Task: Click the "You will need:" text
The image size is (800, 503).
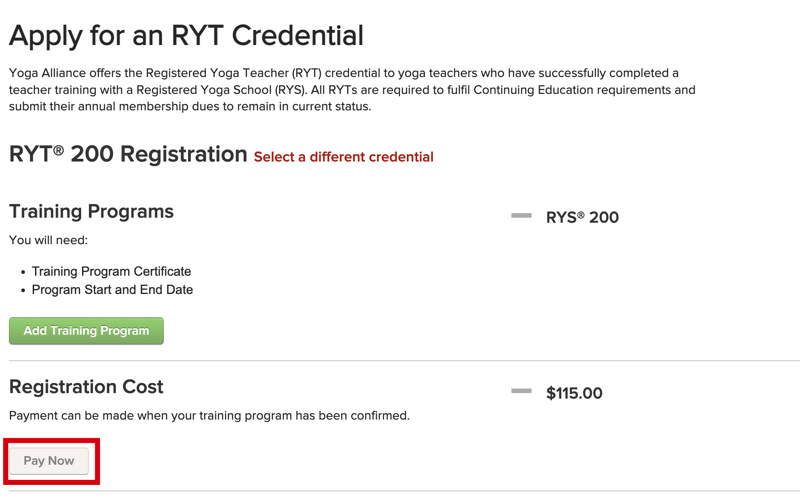Action: pos(48,240)
